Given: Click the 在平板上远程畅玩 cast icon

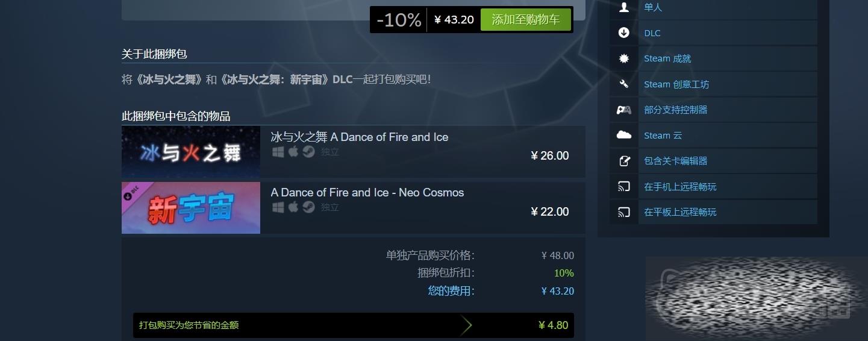Looking at the screenshot, I should click(624, 212).
